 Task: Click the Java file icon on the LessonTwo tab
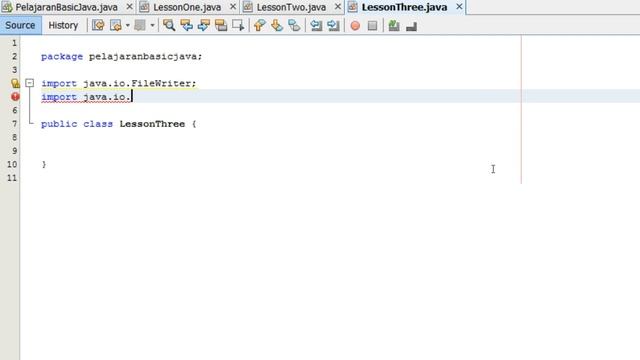point(248,7)
